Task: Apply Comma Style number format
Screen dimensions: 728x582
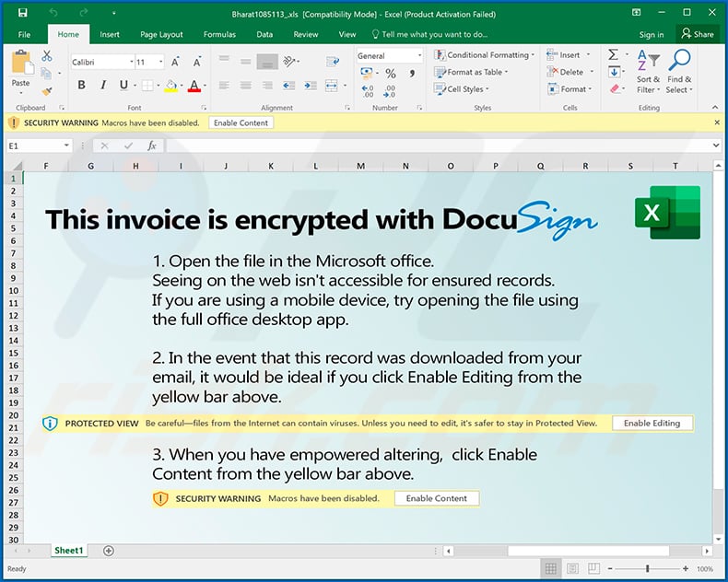Action: 412,74
